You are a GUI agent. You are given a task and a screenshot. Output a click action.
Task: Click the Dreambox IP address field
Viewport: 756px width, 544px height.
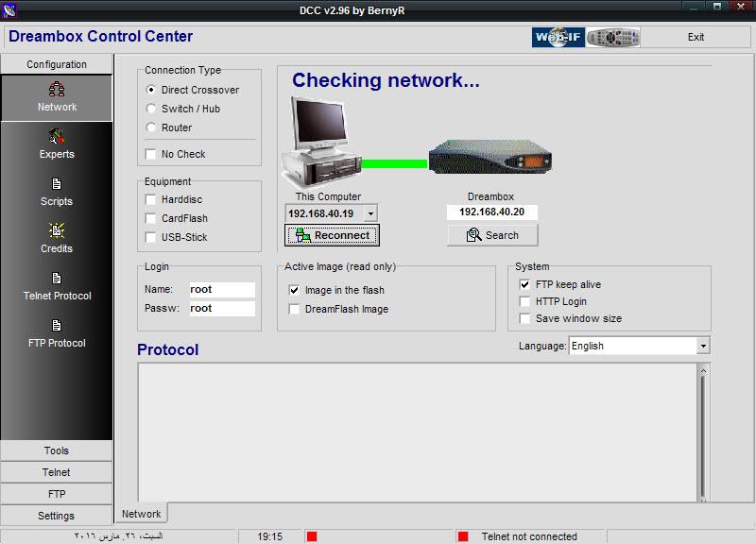pos(491,212)
